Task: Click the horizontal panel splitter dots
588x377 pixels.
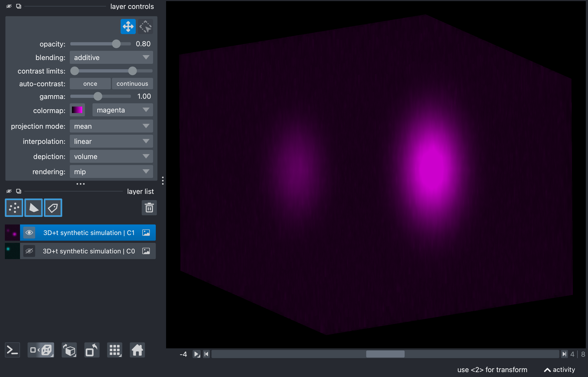Action: pos(81,184)
